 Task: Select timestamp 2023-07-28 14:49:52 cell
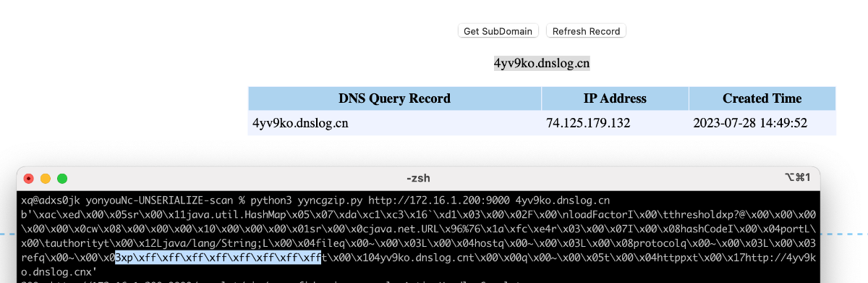pyautogui.click(x=762, y=123)
